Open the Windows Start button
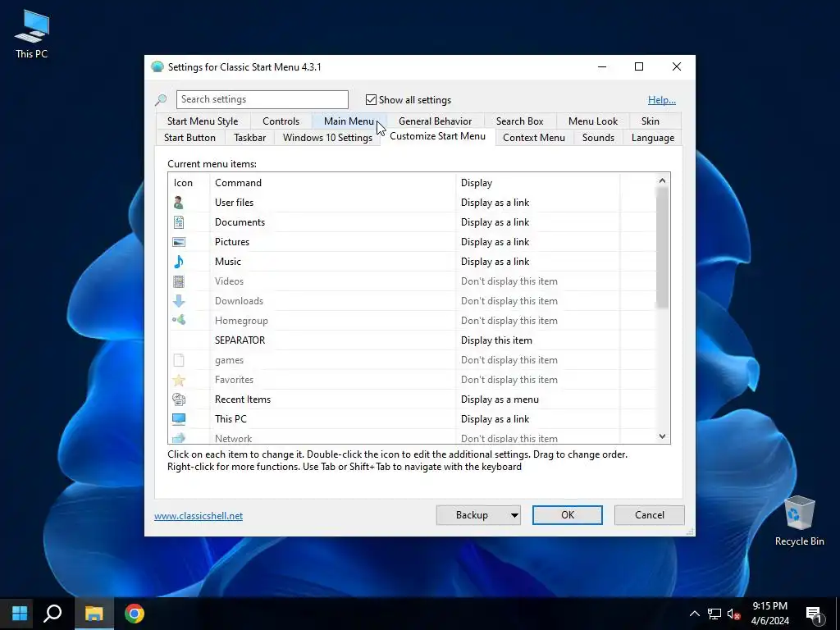This screenshot has width=840, height=630. point(20,613)
